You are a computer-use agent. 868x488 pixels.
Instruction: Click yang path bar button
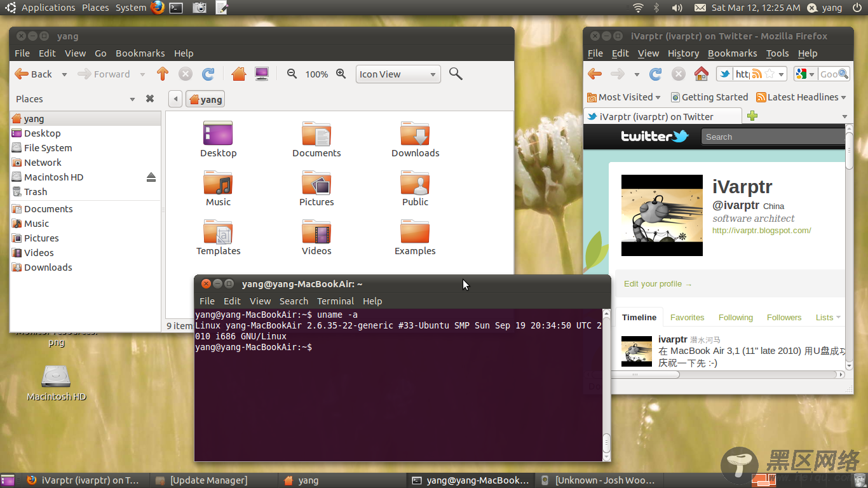click(x=205, y=99)
